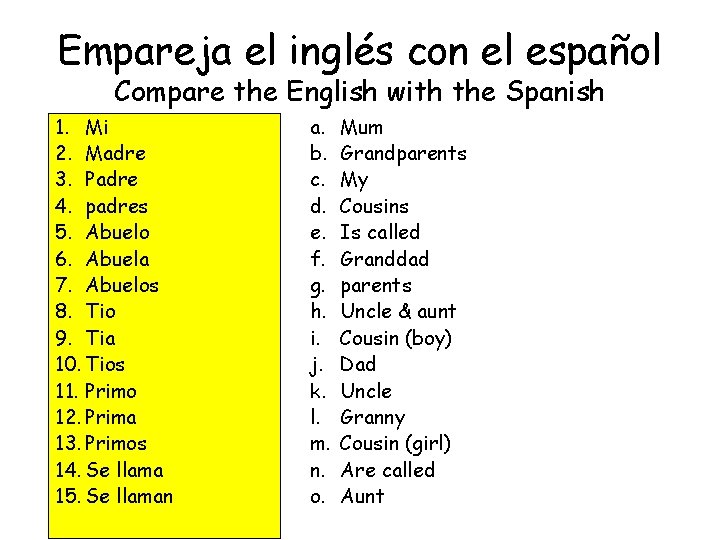Screen dimensions: 720x540
Task: Select 'Grandparents' option b
Action: (403, 154)
